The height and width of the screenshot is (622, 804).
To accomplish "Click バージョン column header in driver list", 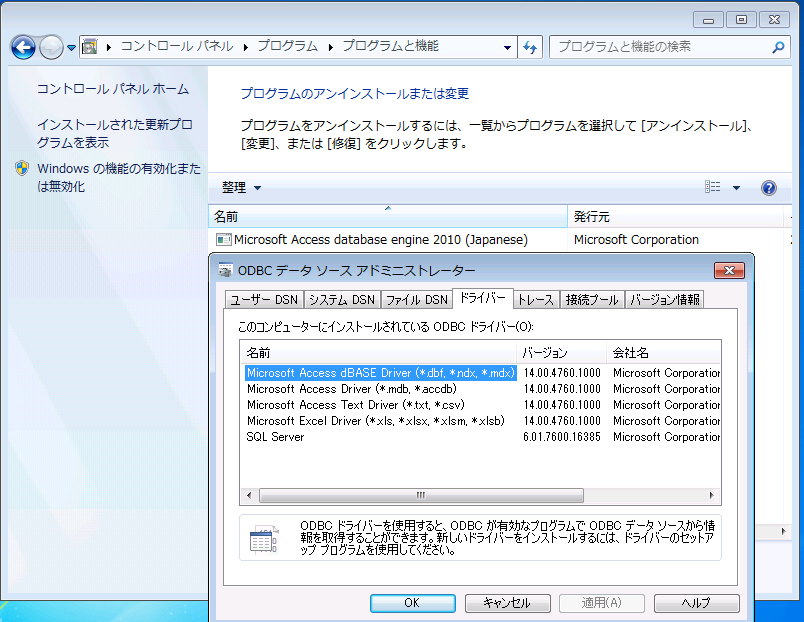I will pyautogui.click(x=562, y=353).
